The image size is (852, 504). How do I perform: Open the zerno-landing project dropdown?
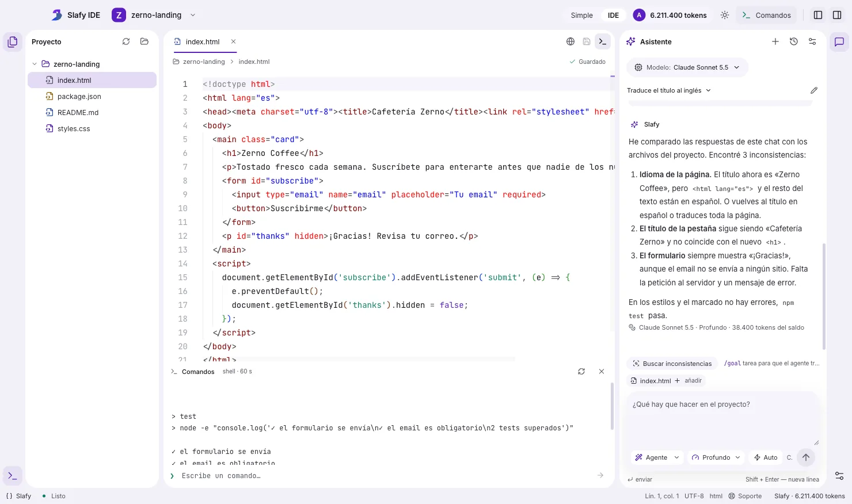click(x=154, y=16)
